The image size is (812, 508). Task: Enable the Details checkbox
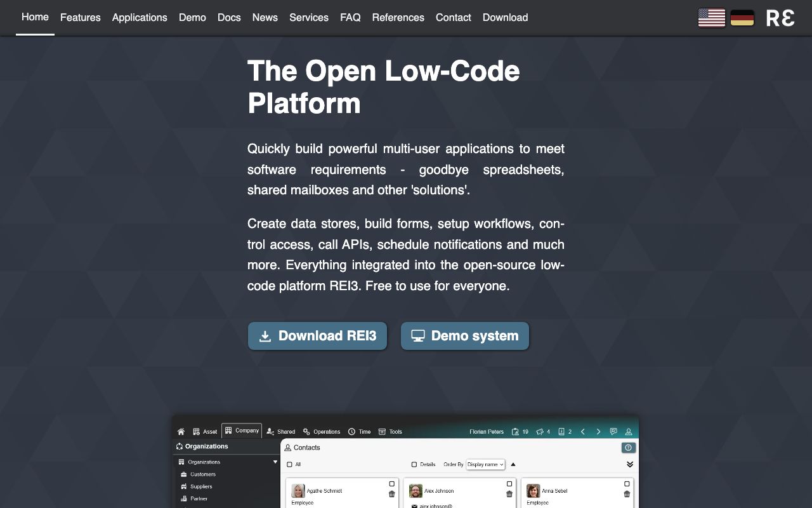pyautogui.click(x=414, y=464)
